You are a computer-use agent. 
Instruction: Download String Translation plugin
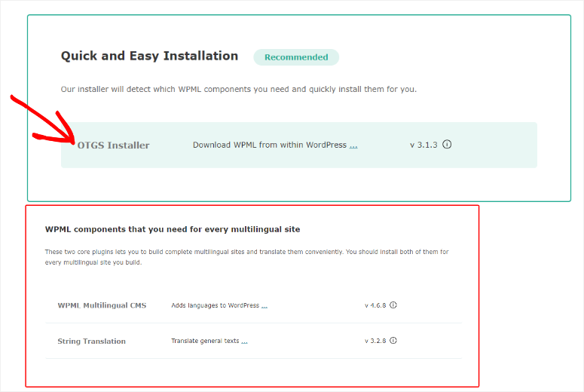coord(92,341)
